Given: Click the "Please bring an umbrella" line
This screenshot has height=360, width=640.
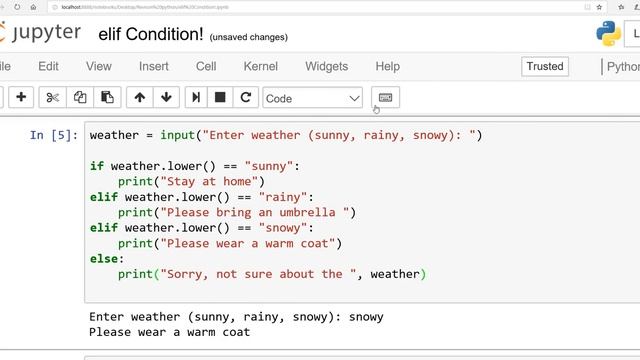Looking at the screenshot, I should [x=237, y=213].
